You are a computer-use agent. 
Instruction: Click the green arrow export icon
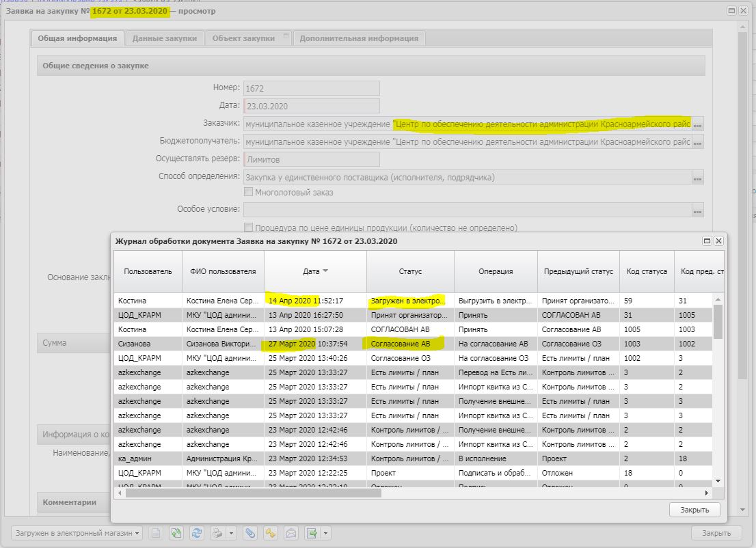[x=312, y=533]
